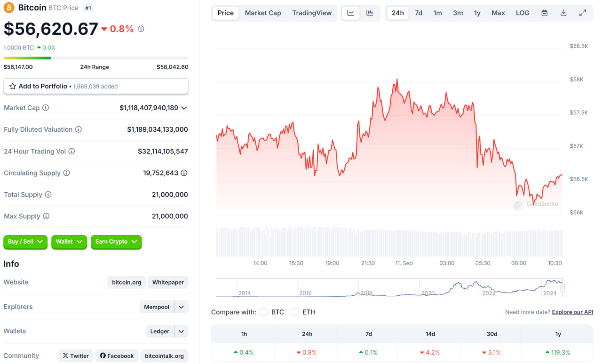Select 7d time range
This screenshot has height=364, width=602.
419,13
